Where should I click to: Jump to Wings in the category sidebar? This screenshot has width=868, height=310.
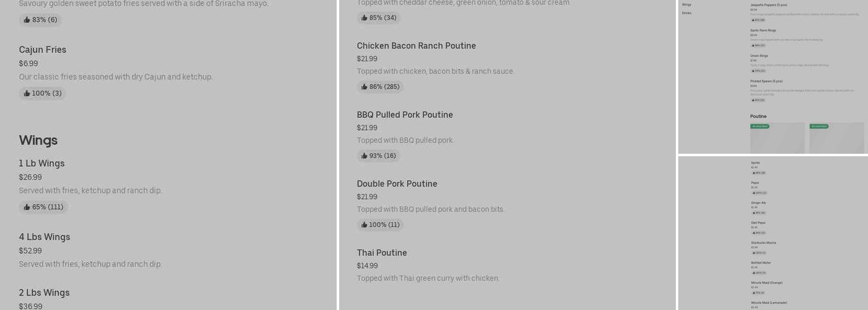click(x=686, y=4)
